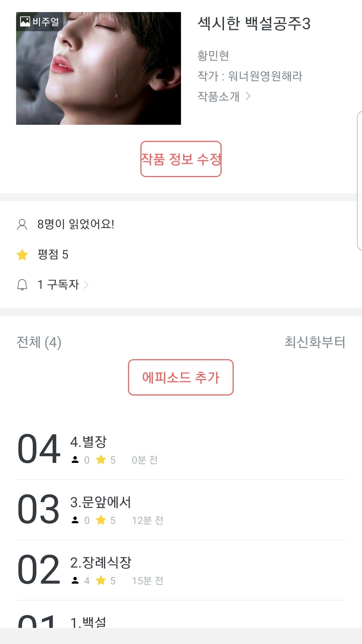Tap the 에피소드 추가 button
Image resolution: width=362 pixels, height=644 pixels.
181,377
